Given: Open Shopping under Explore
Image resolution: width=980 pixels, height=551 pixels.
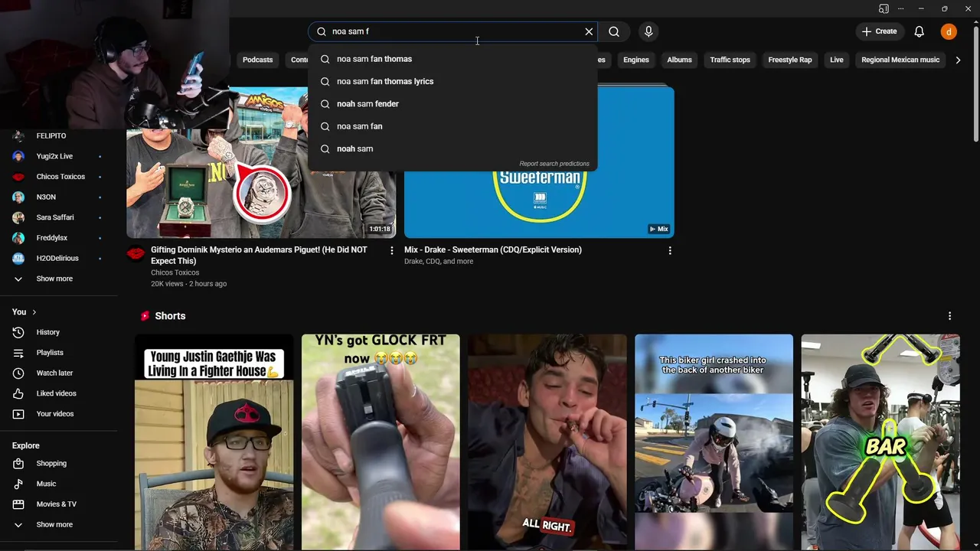Looking at the screenshot, I should pos(58,463).
